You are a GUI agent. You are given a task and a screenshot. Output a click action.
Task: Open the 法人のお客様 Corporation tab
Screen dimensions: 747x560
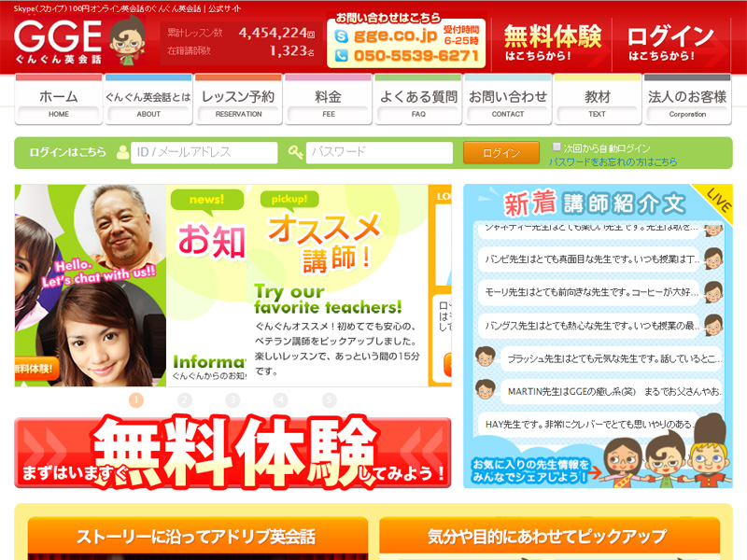[x=687, y=100]
